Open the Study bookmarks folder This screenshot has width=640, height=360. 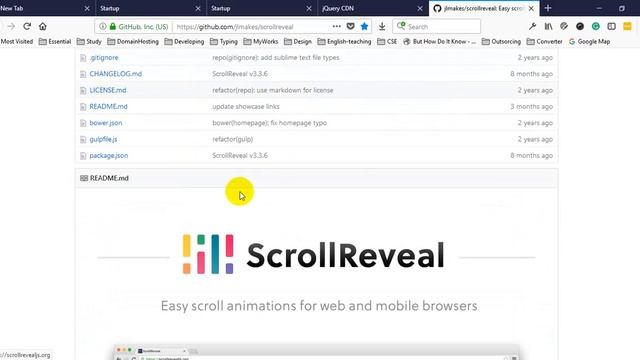tap(89, 42)
